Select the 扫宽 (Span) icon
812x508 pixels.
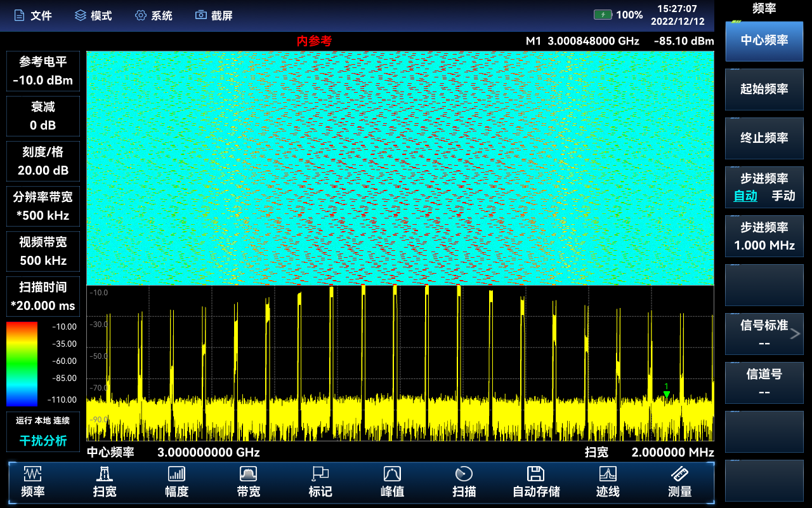coord(105,474)
